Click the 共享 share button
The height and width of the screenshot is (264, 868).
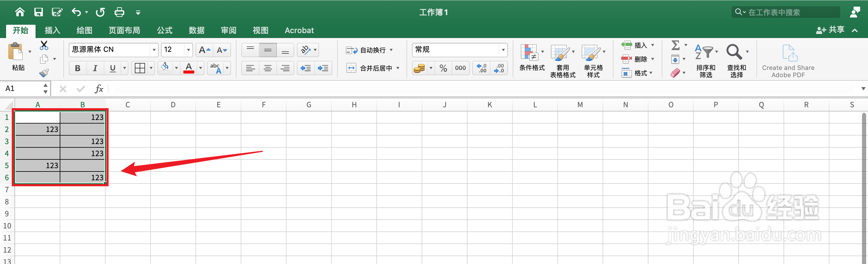(x=830, y=30)
